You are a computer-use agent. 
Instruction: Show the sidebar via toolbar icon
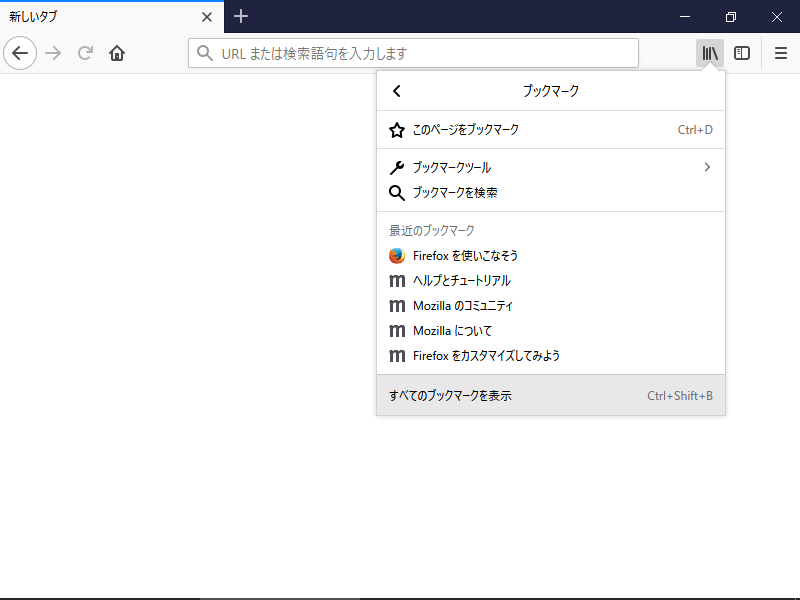tap(742, 53)
